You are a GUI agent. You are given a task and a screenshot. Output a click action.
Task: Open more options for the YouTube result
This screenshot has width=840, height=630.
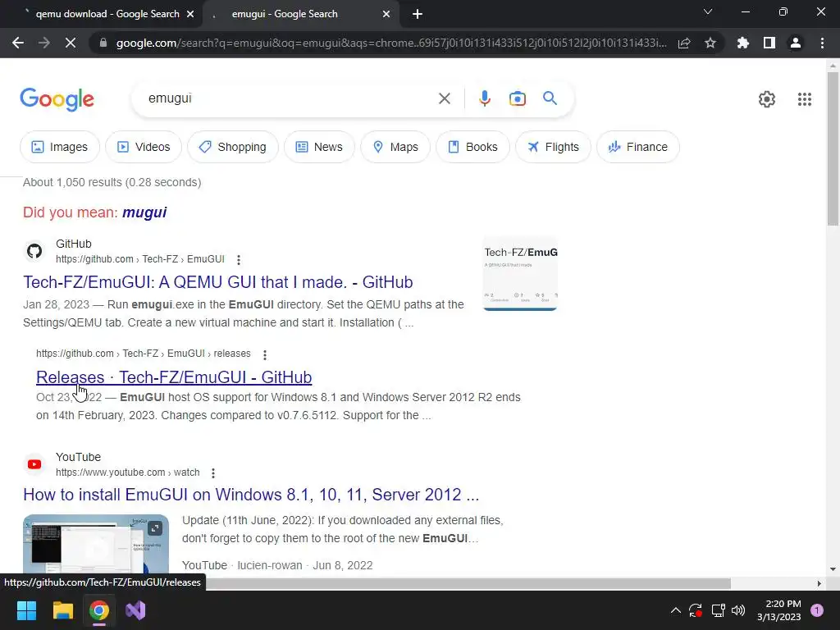pyautogui.click(x=213, y=473)
